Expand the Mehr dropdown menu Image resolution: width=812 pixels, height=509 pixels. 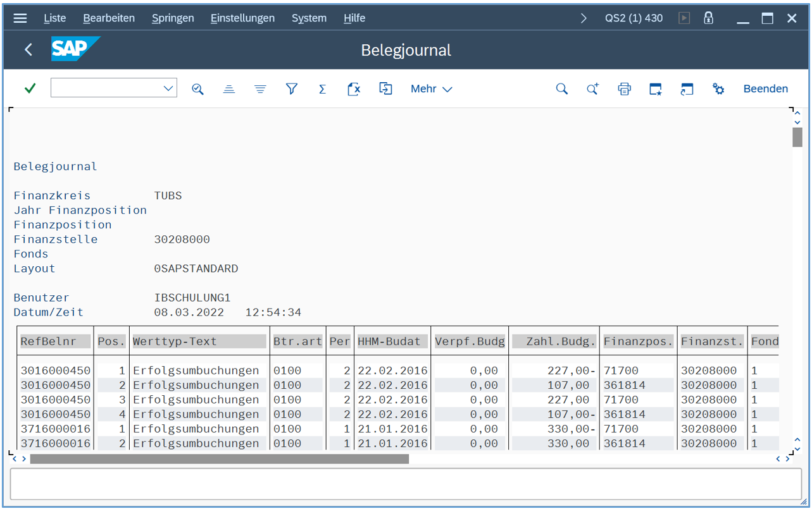[431, 89]
